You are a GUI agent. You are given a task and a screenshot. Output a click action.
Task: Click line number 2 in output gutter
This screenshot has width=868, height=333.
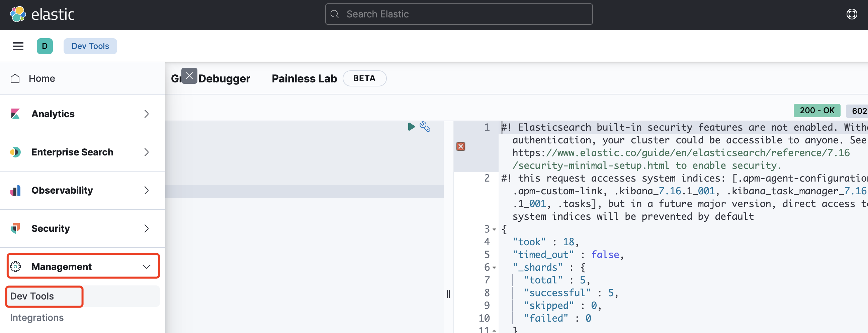pos(487,178)
